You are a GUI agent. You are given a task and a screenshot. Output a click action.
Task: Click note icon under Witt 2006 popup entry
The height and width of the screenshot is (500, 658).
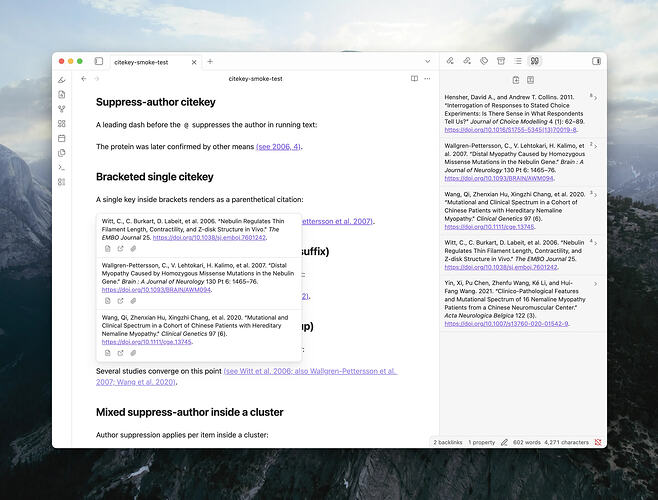pos(107,249)
